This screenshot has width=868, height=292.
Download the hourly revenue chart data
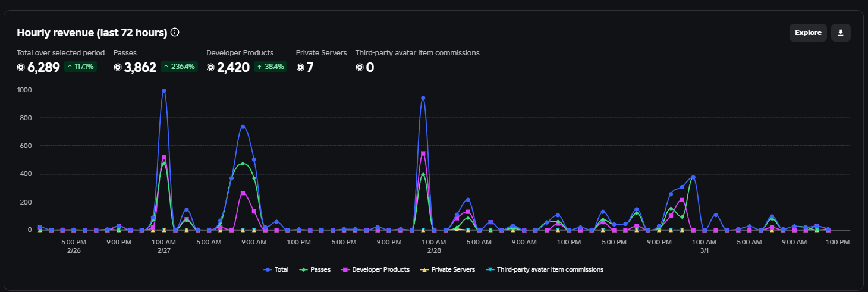[x=841, y=33]
